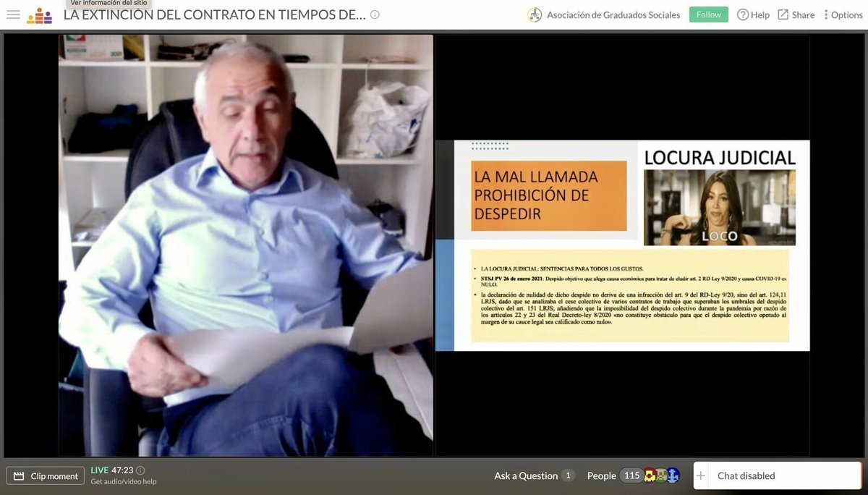Click the second attendee avatar
Viewport: 868px width, 495px height.
click(661, 475)
